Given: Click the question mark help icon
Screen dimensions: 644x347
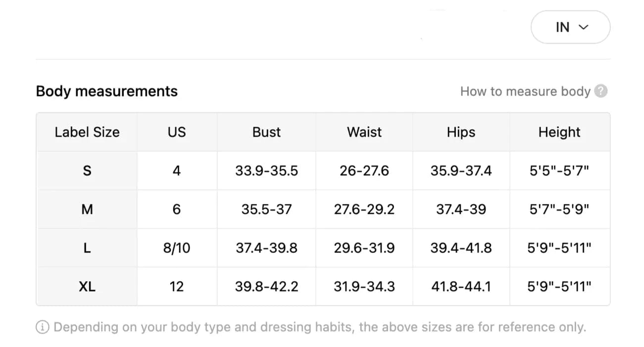Looking at the screenshot, I should [x=600, y=92].
